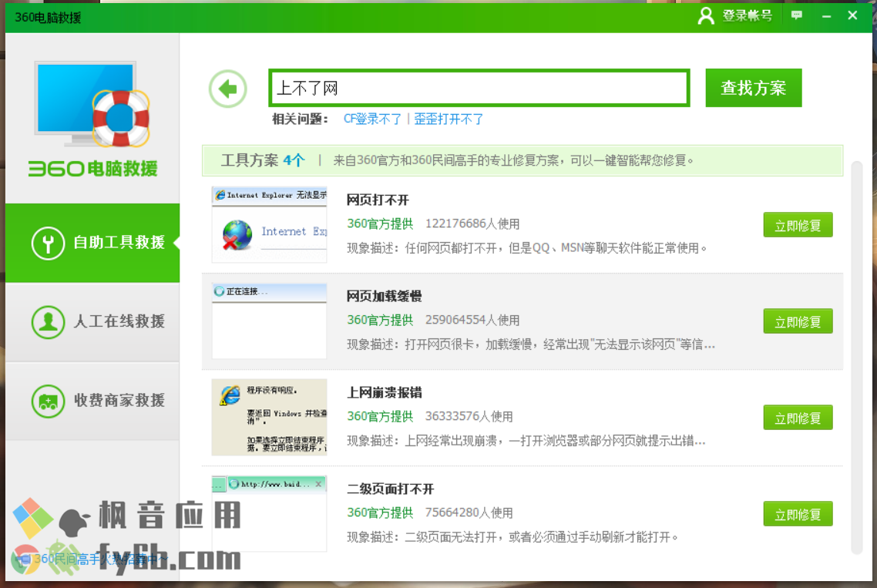This screenshot has height=588, width=877.
Task: Click 立即修复 for 网页加载缓慢
Action: coord(798,321)
